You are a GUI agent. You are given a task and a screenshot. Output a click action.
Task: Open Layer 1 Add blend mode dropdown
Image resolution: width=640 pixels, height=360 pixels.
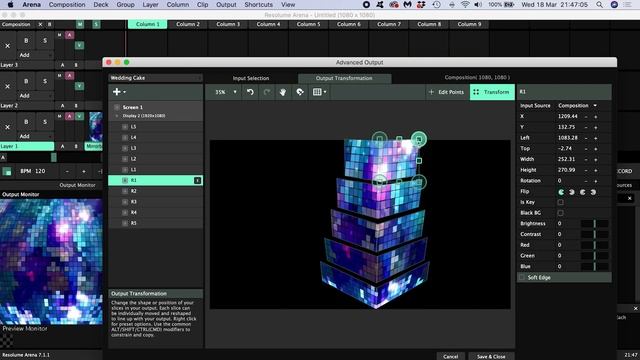[36, 136]
